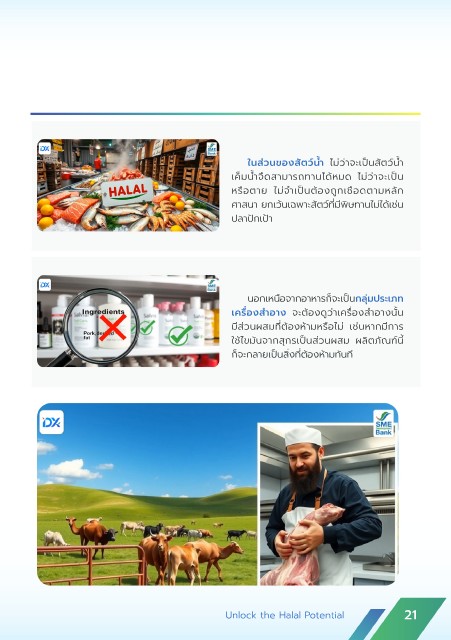Screen dimensions: 451x640
Task: Click the Unlock the Halal Potential footer
Action: (285, 615)
